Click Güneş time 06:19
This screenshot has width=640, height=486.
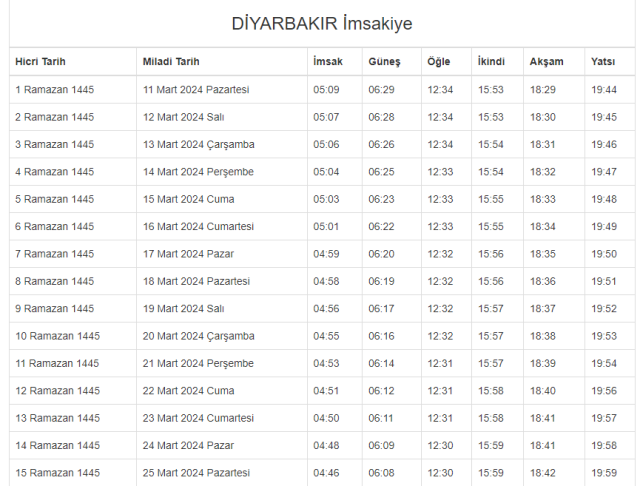click(x=381, y=281)
